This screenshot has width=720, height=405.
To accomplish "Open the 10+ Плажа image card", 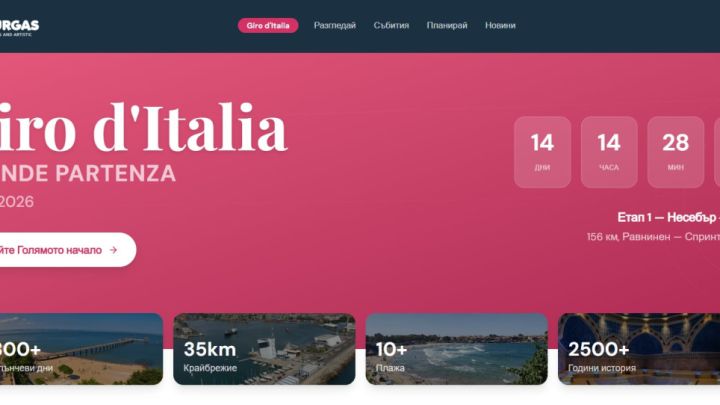I will [x=456, y=349].
